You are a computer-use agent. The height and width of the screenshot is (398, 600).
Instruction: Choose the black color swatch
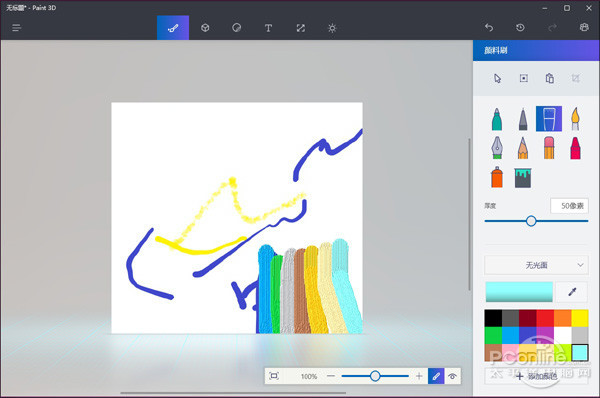[x=493, y=318]
